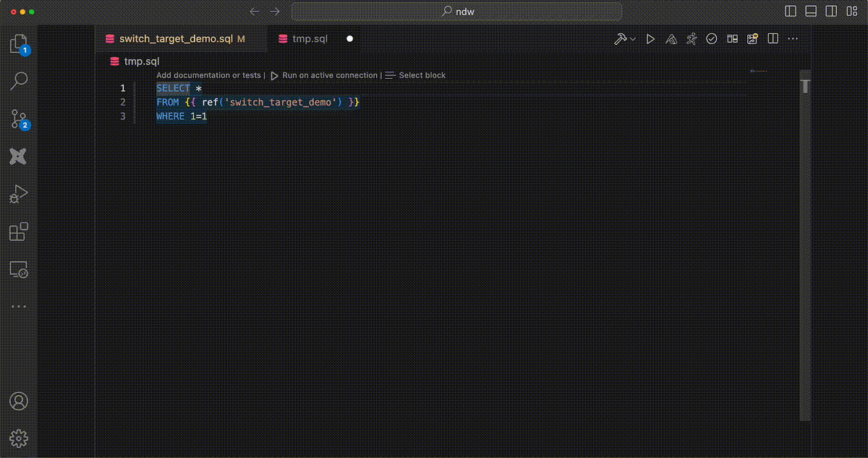Open the Explorer icon in the activity bar

20,43
